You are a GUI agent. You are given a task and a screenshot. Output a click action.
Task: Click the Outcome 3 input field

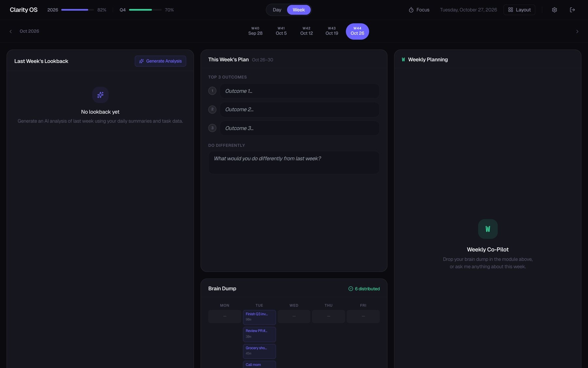[x=300, y=128]
